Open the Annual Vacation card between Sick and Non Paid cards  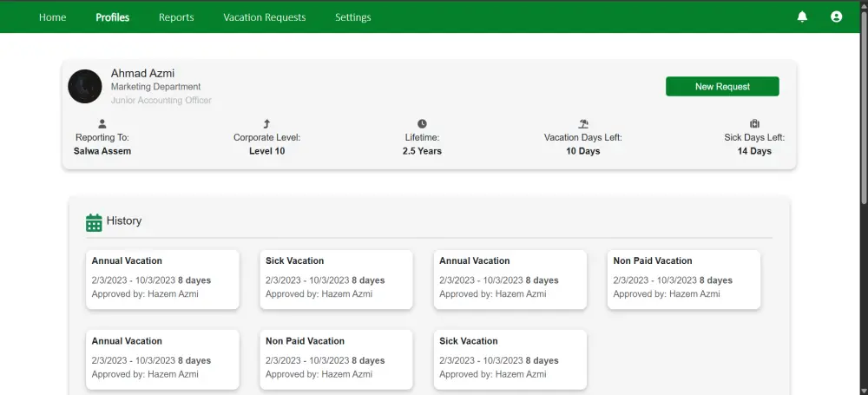pyautogui.click(x=510, y=280)
